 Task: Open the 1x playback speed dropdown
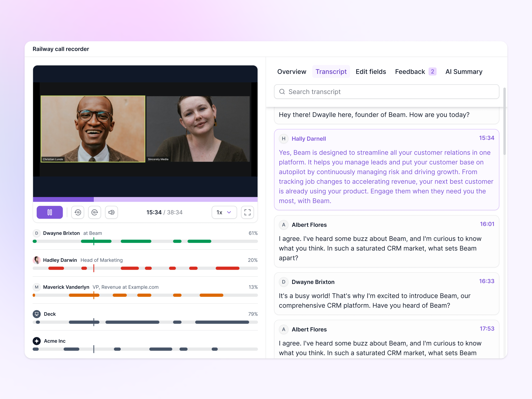[224, 212]
